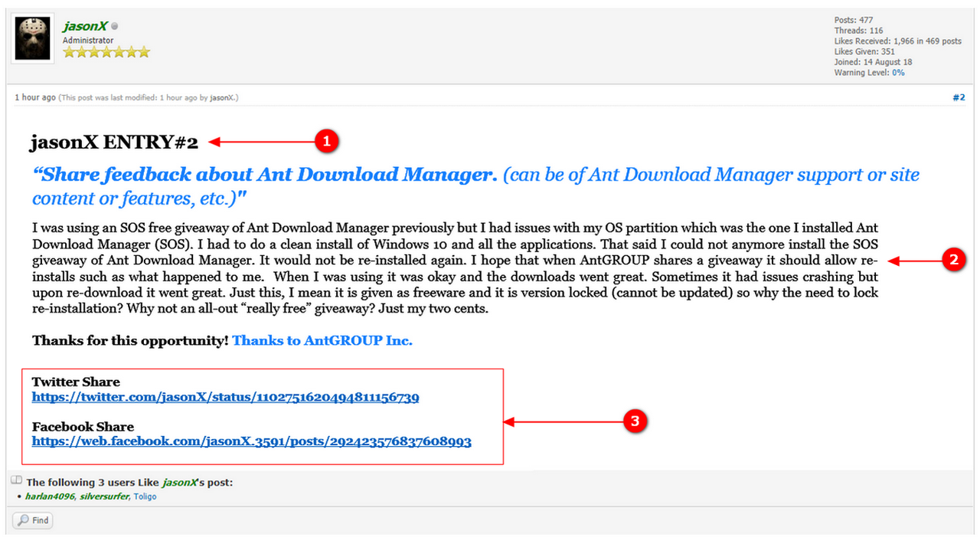
Task: Click the "Threads: 116" stat
Action: point(859,31)
